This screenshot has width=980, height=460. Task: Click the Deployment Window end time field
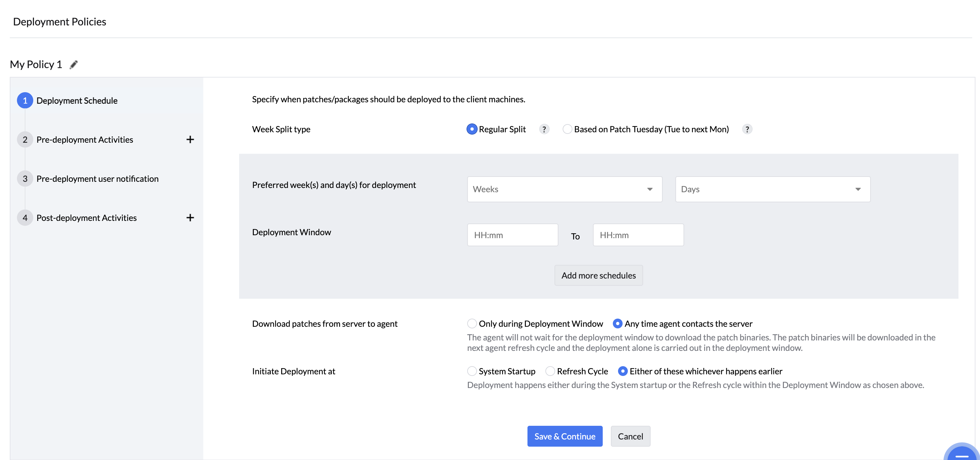pos(638,235)
